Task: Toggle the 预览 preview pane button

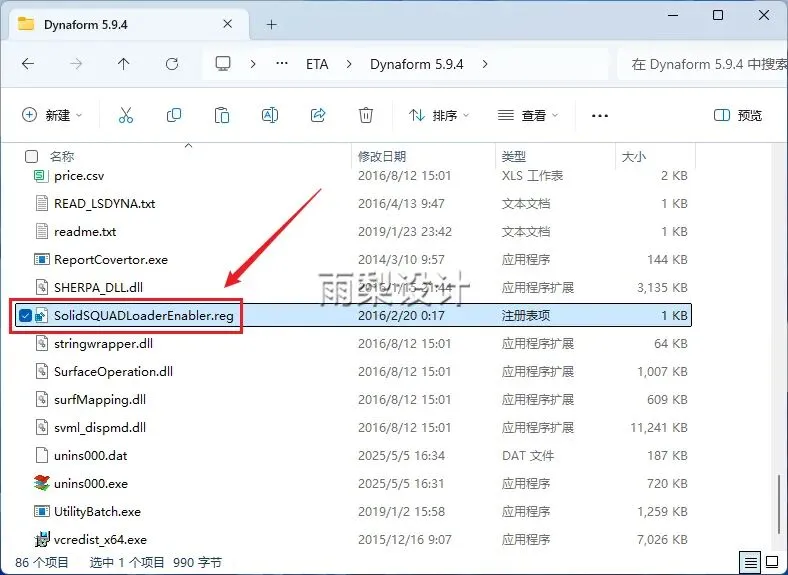Action: [738, 116]
